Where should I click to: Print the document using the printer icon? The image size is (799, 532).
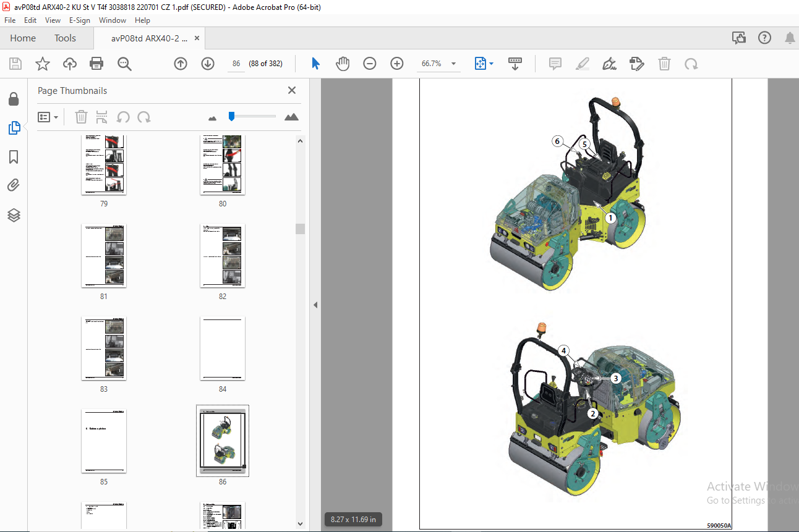(x=96, y=64)
